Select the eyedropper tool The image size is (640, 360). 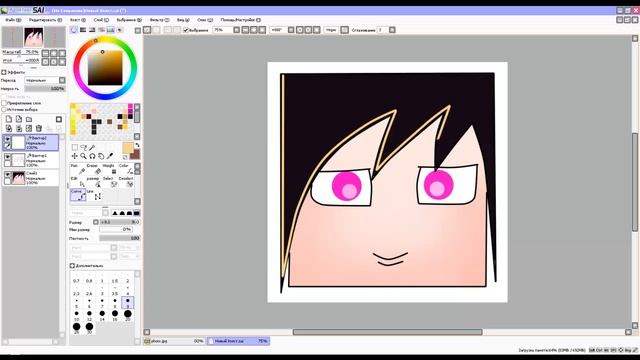pos(109,156)
